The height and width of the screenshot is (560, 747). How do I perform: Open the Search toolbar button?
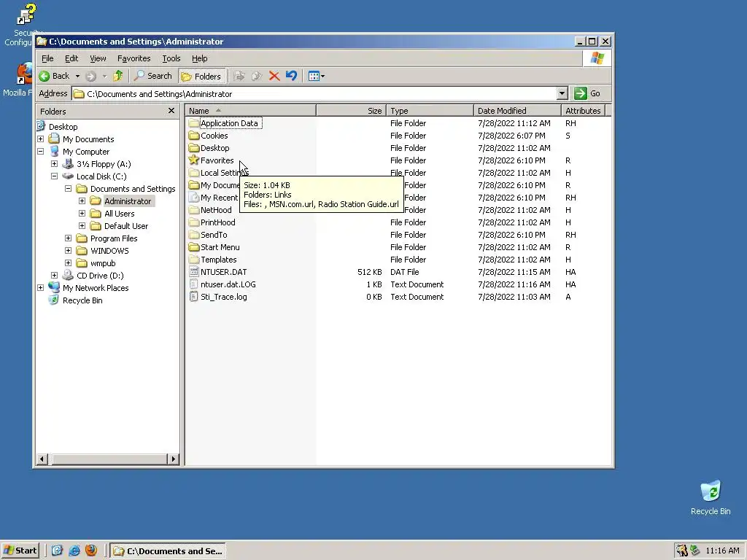point(153,76)
